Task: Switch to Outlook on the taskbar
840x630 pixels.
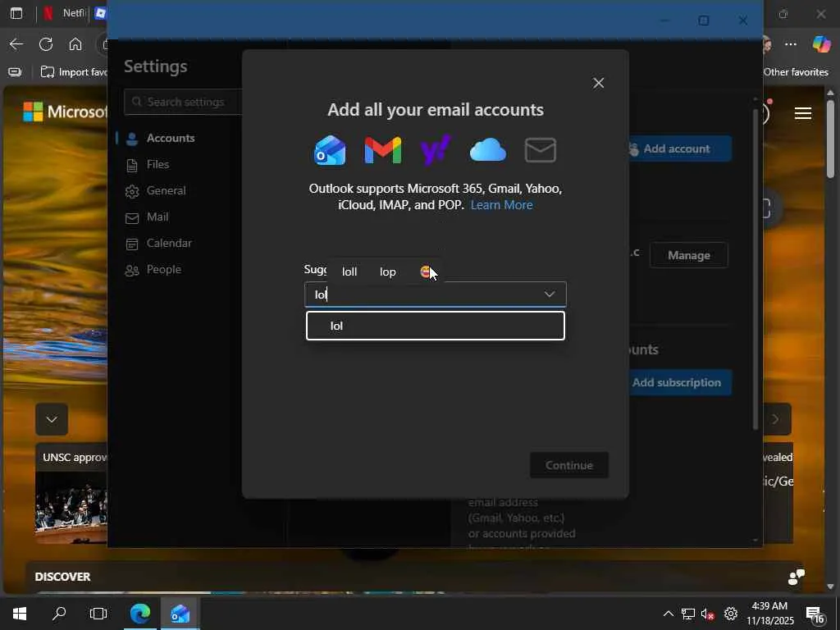Action: tap(180, 614)
